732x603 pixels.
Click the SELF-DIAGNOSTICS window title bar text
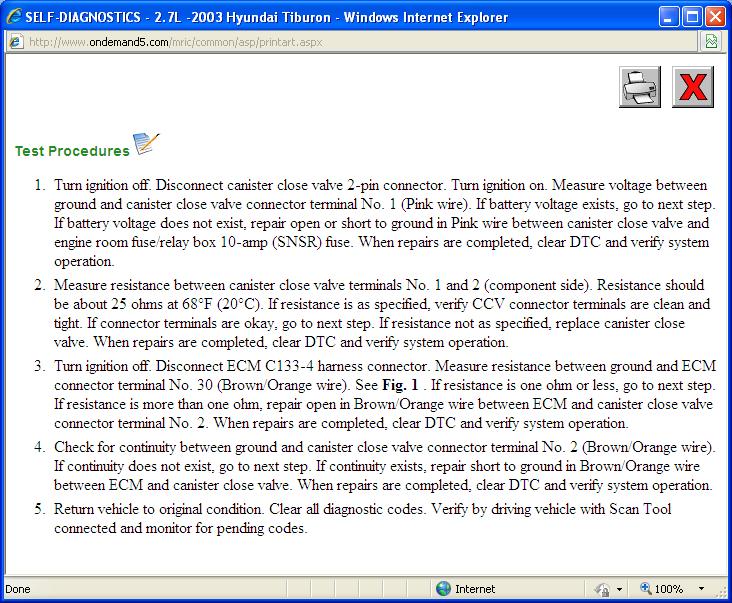tap(266, 17)
